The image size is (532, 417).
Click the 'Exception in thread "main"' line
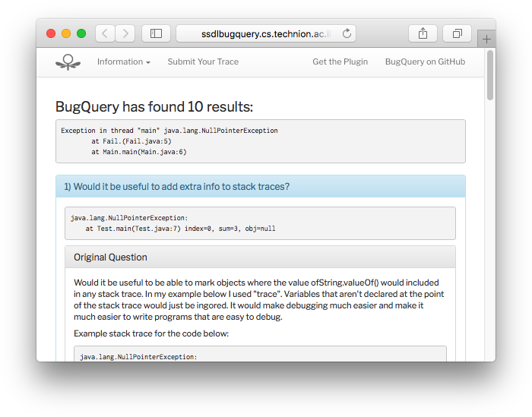[x=169, y=131]
